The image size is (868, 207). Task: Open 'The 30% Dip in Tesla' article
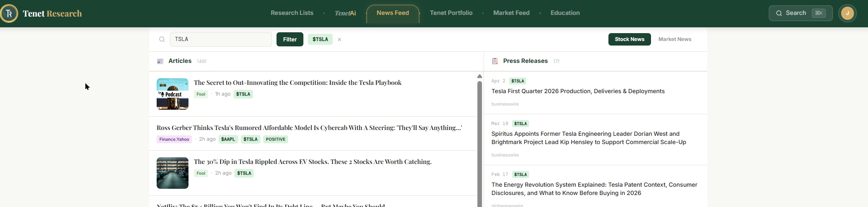coord(312,162)
